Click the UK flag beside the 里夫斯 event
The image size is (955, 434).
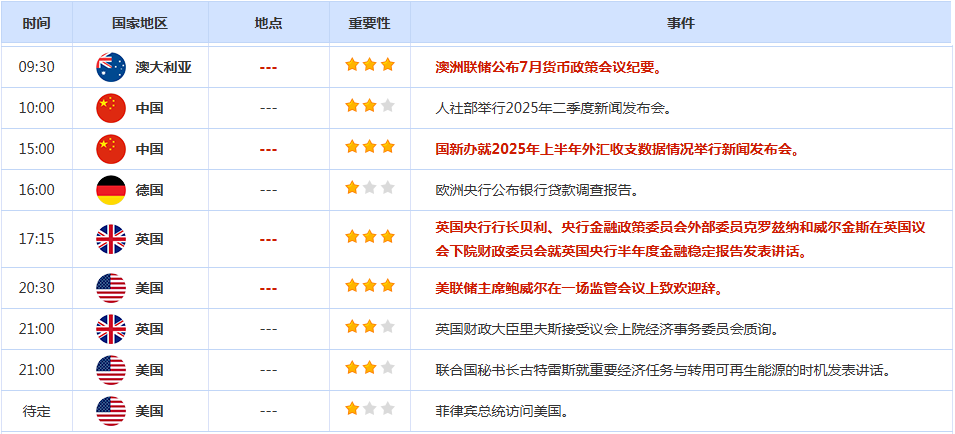111,329
